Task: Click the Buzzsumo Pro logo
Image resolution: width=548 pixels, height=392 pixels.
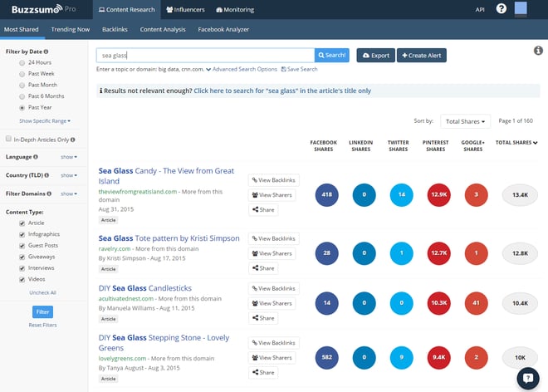Action: coord(43,9)
